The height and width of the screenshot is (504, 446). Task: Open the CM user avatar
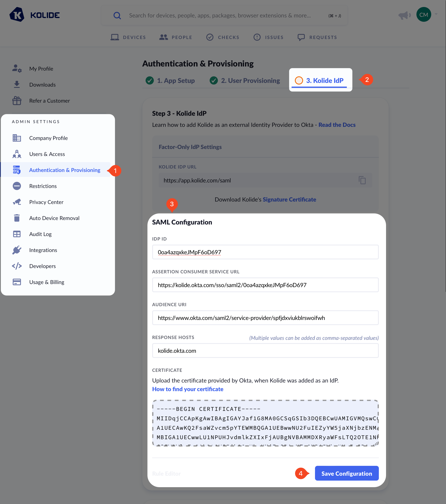click(x=424, y=15)
